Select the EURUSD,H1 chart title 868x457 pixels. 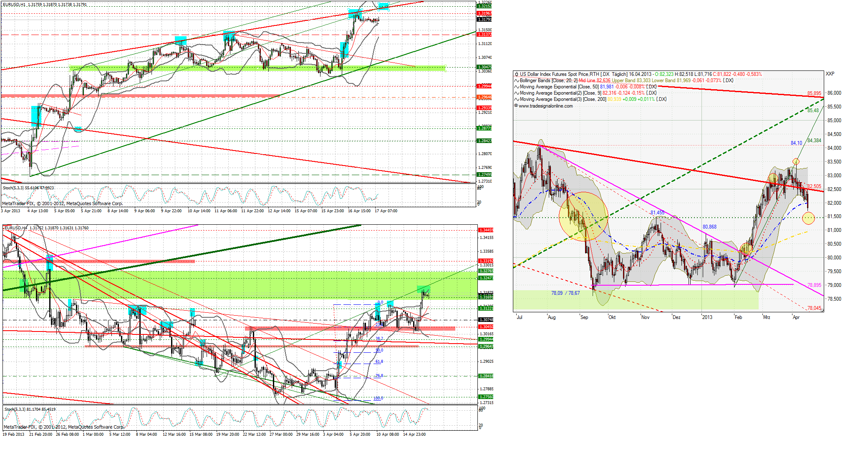point(14,5)
